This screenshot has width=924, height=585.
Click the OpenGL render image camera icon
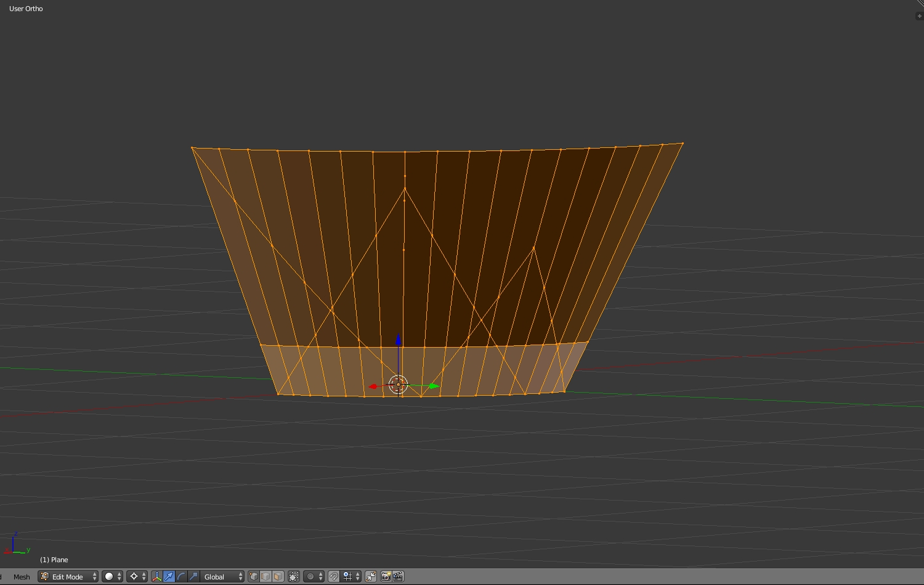coord(386,576)
